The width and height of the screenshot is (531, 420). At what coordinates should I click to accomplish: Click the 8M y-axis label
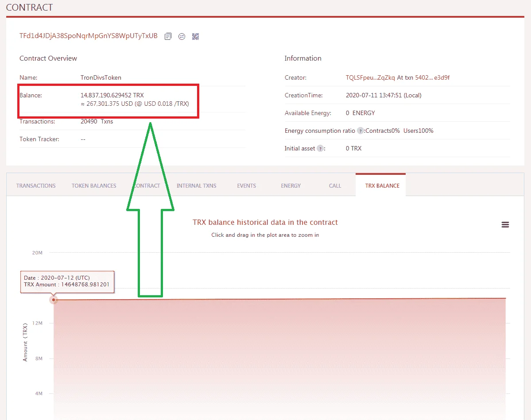(39, 358)
